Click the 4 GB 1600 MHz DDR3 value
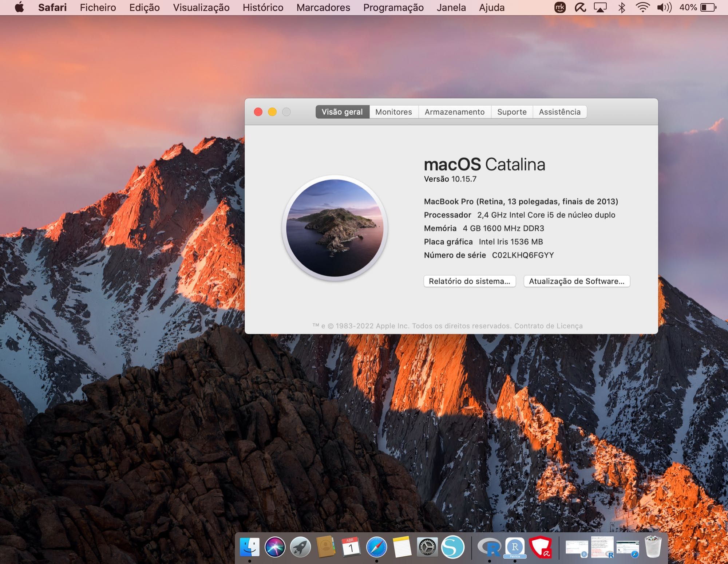This screenshot has width=728, height=564. [x=503, y=228]
